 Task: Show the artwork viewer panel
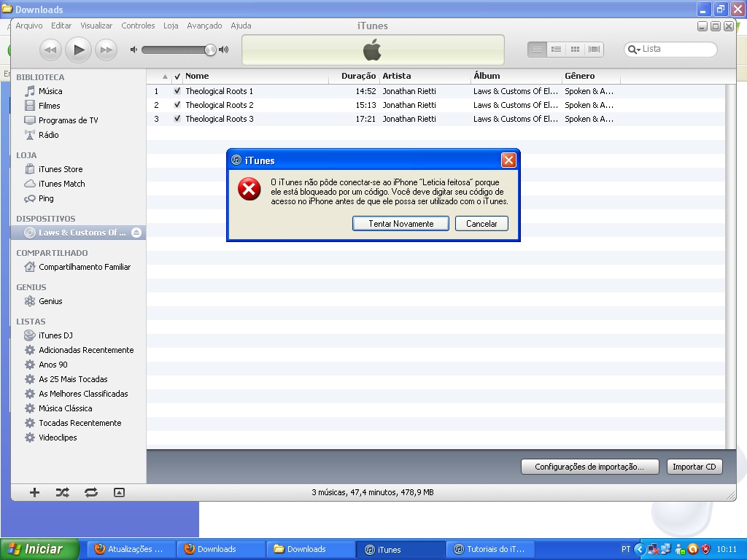coord(119,492)
